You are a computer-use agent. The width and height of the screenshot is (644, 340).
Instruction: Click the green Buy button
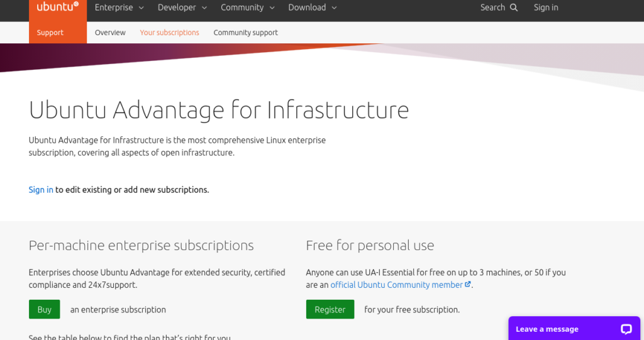(45, 309)
